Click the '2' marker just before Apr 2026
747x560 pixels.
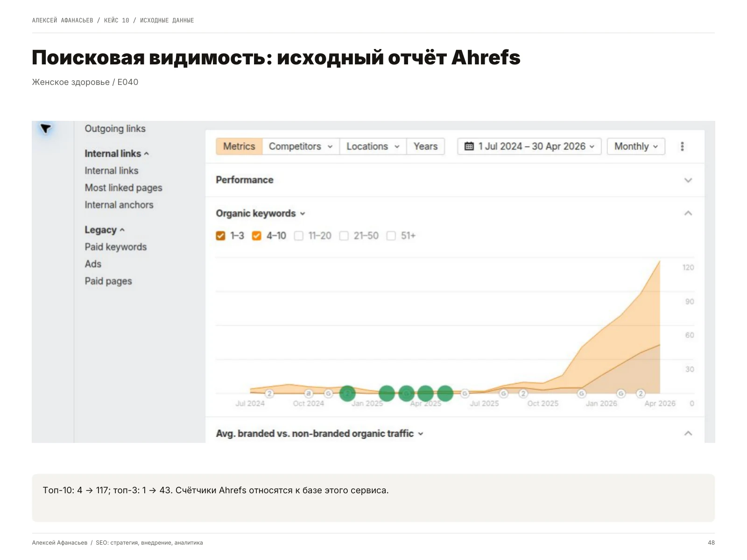coord(641,393)
